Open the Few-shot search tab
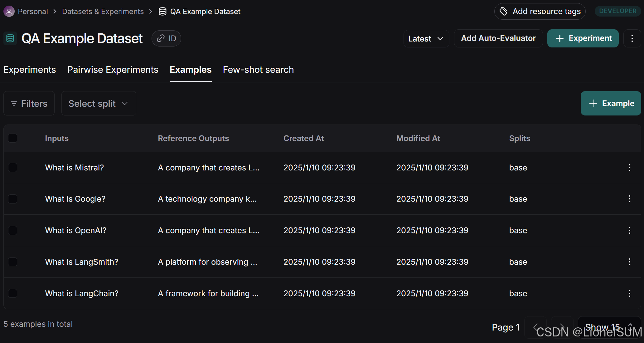 [x=258, y=70]
